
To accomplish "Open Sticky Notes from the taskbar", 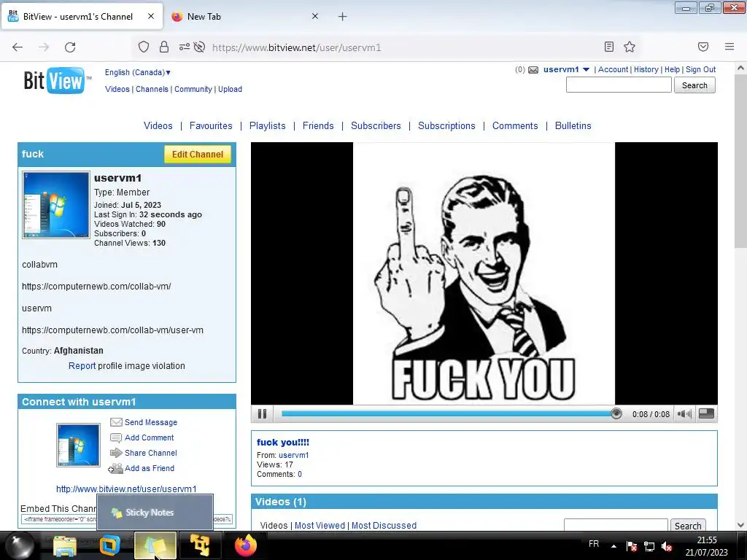I will click(155, 545).
